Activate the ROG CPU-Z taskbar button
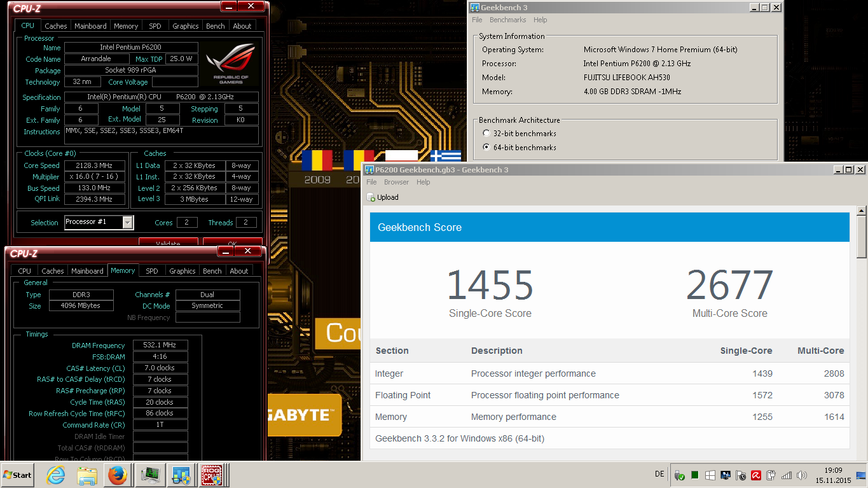The height and width of the screenshot is (488, 868). pyautogui.click(x=213, y=475)
